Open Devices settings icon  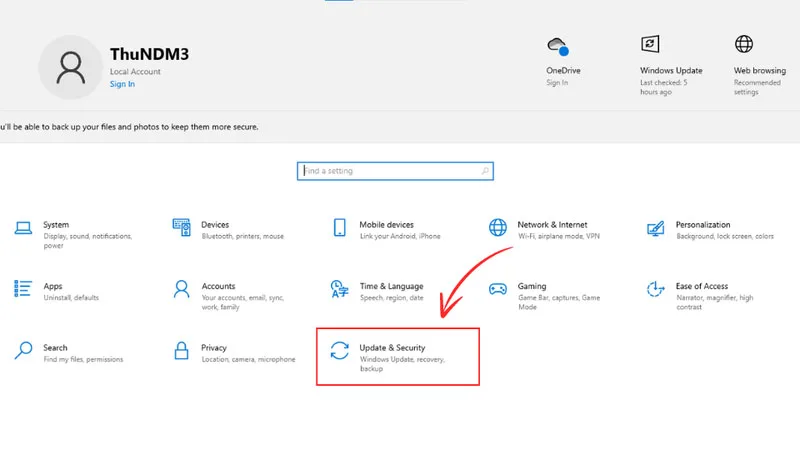(x=182, y=228)
